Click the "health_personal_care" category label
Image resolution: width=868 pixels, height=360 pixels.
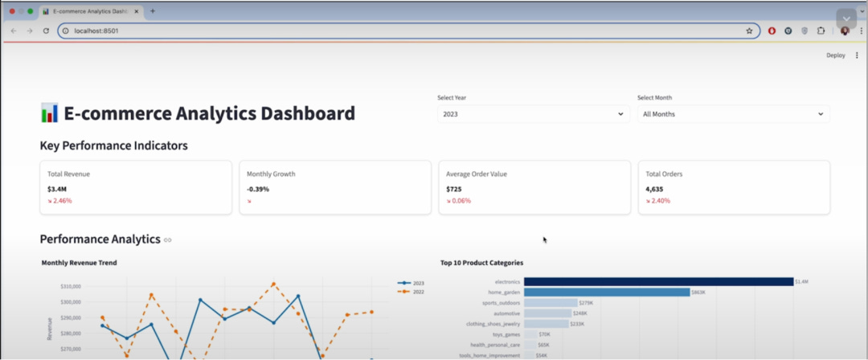click(495, 345)
